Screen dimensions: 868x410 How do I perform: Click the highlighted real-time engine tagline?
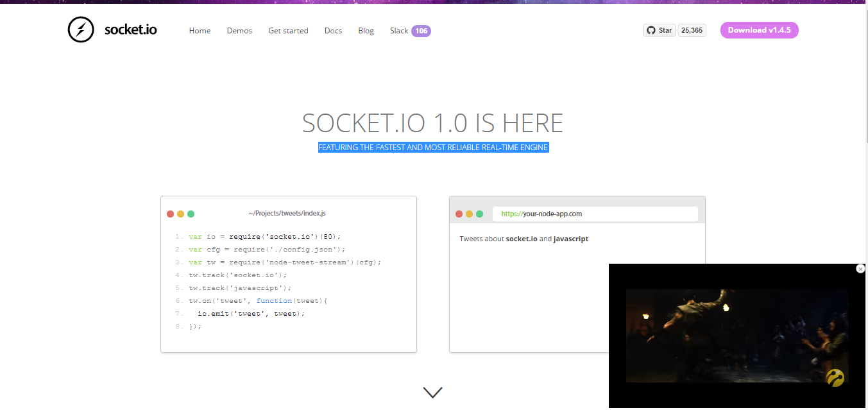pos(433,148)
